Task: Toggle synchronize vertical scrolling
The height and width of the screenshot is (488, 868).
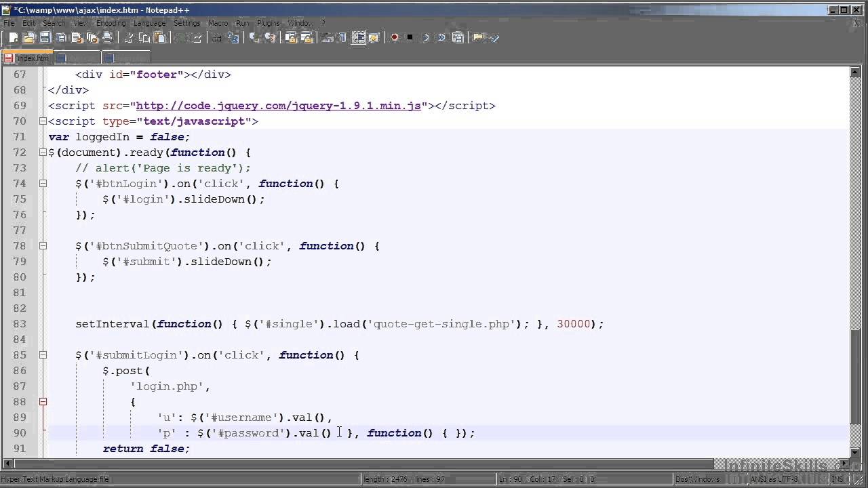Action: pos(291,38)
